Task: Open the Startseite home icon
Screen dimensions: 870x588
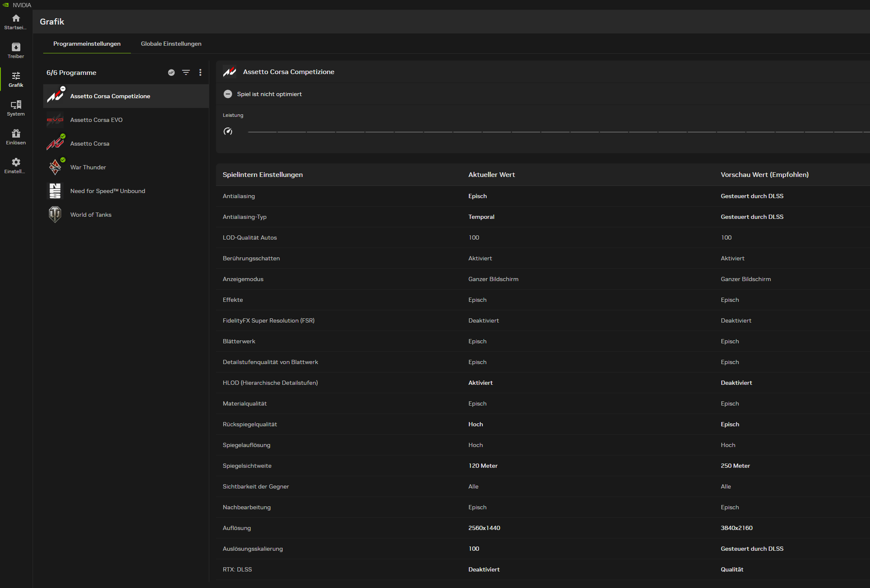Action: coord(16,19)
